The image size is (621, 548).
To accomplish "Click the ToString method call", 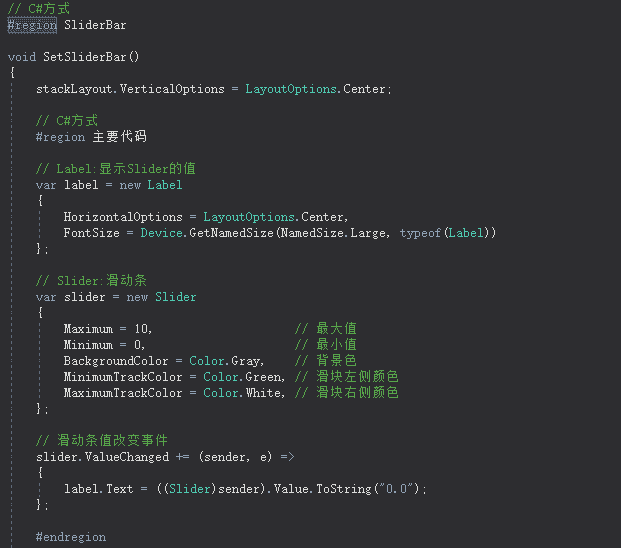I will (x=344, y=489).
